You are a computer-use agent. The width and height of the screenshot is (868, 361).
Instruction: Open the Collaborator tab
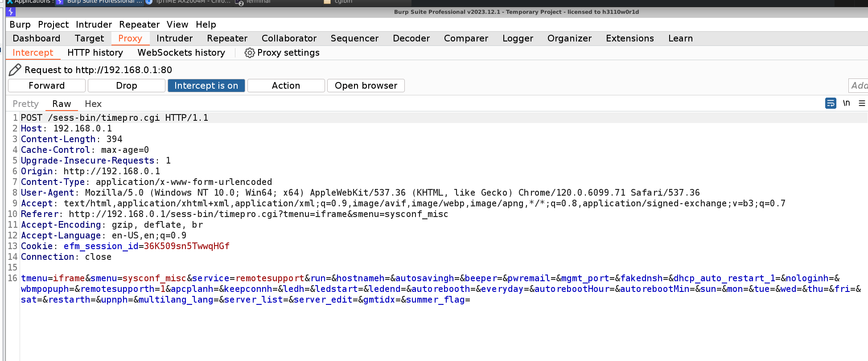point(289,38)
